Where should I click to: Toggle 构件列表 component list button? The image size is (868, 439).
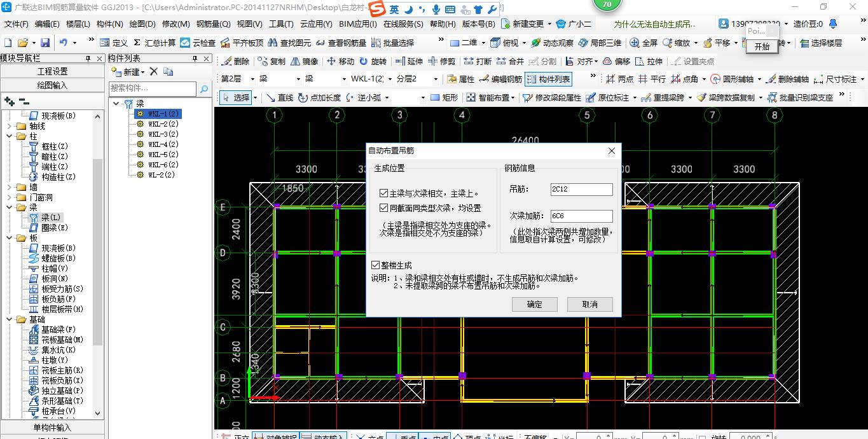click(x=548, y=79)
